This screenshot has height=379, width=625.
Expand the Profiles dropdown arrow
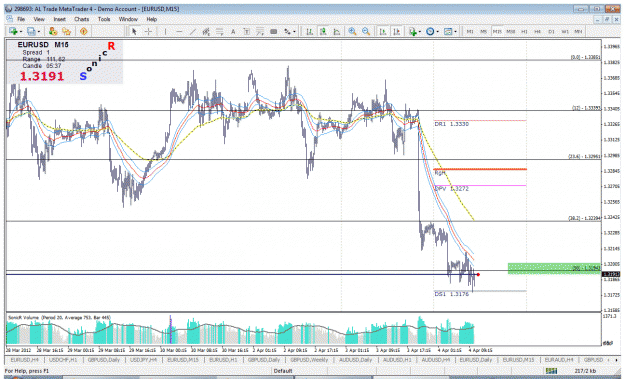point(39,31)
